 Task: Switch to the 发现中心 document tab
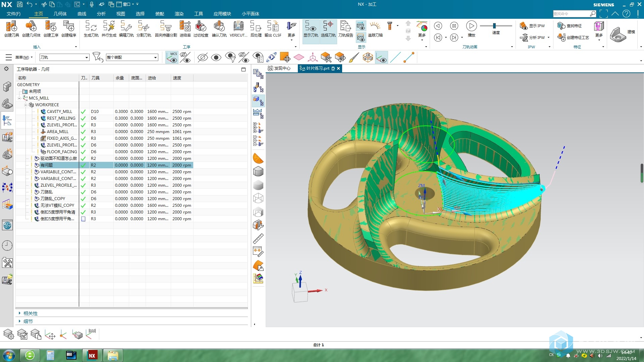[x=279, y=68]
